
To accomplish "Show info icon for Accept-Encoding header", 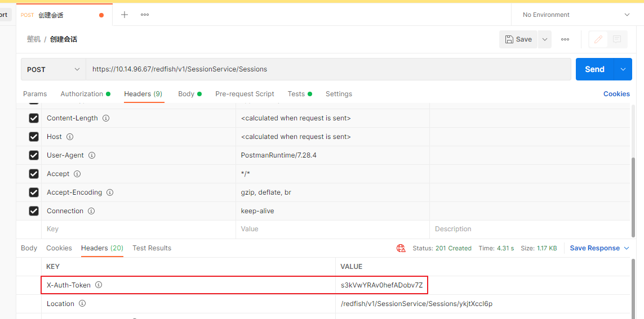I will [110, 192].
